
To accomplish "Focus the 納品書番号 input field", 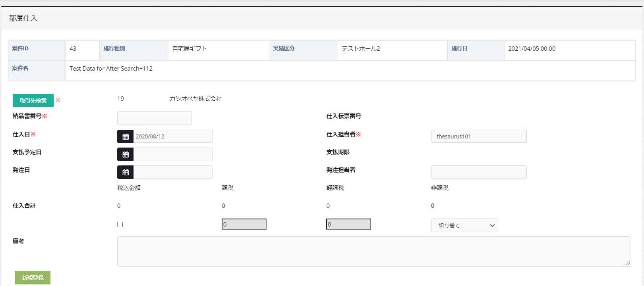I will pyautogui.click(x=154, y=118).
